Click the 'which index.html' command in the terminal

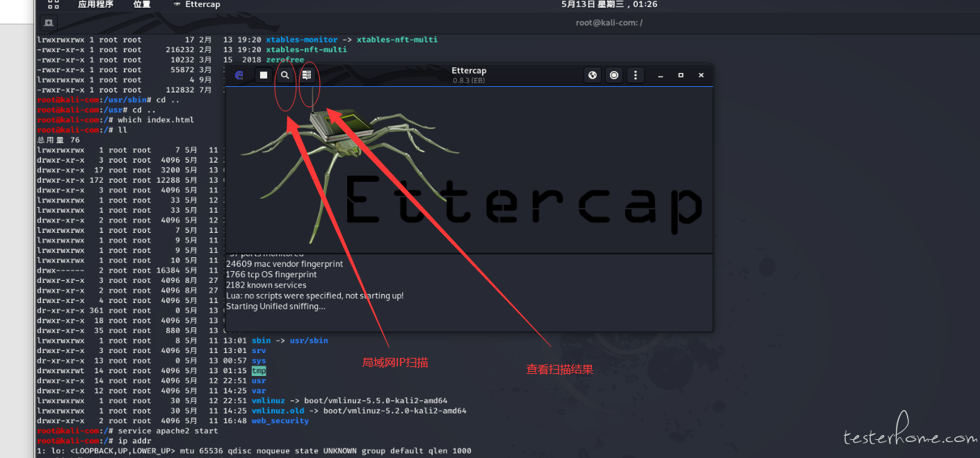coord(156,120)
